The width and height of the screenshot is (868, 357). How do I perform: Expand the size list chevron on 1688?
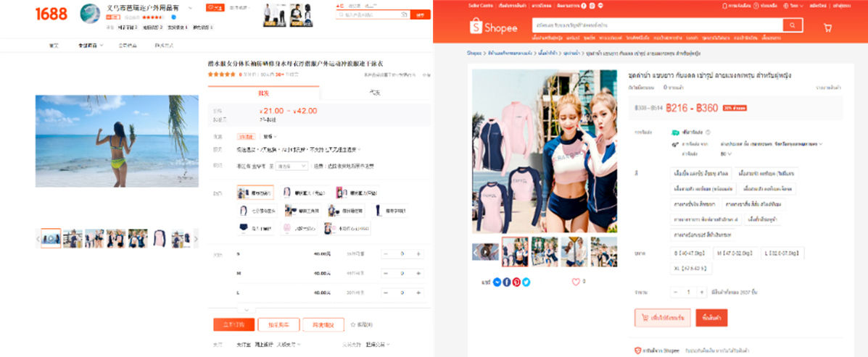click(x=246, y=309)
